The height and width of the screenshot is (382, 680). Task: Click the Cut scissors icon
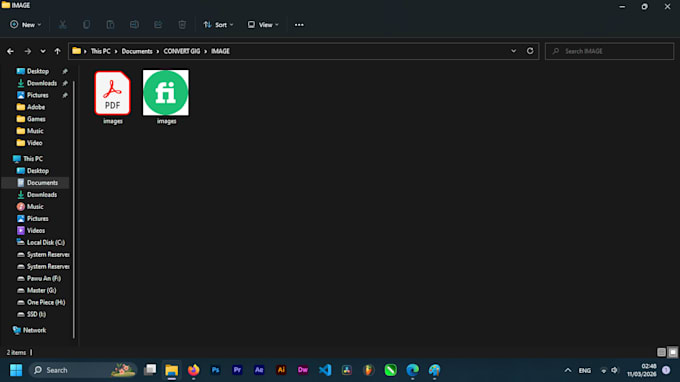[62, 25]
